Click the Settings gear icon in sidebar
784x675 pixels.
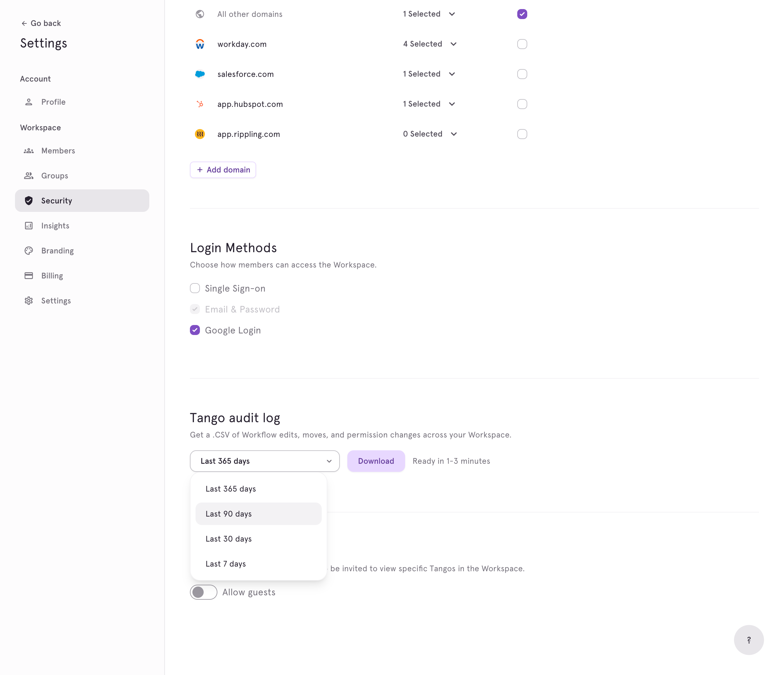(x=29, y=301)
